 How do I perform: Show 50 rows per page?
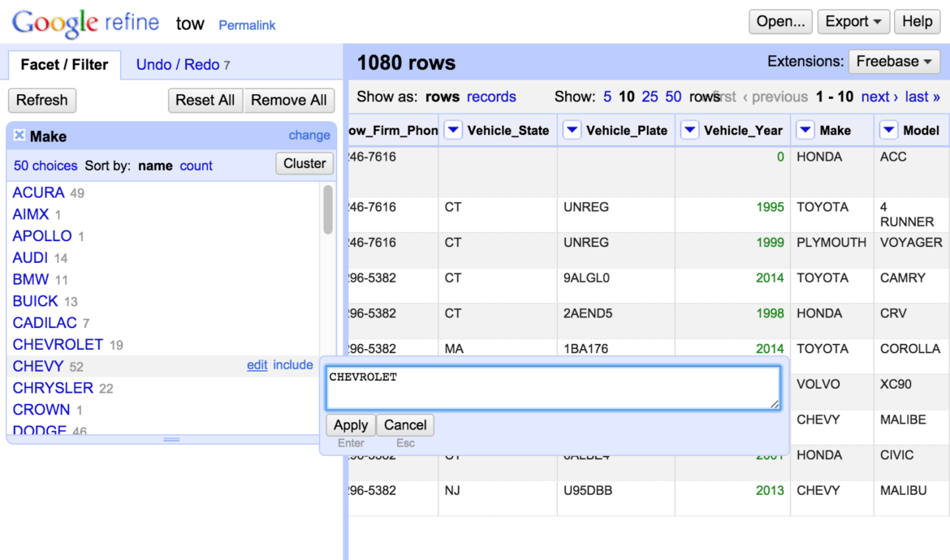pos(673,97)
